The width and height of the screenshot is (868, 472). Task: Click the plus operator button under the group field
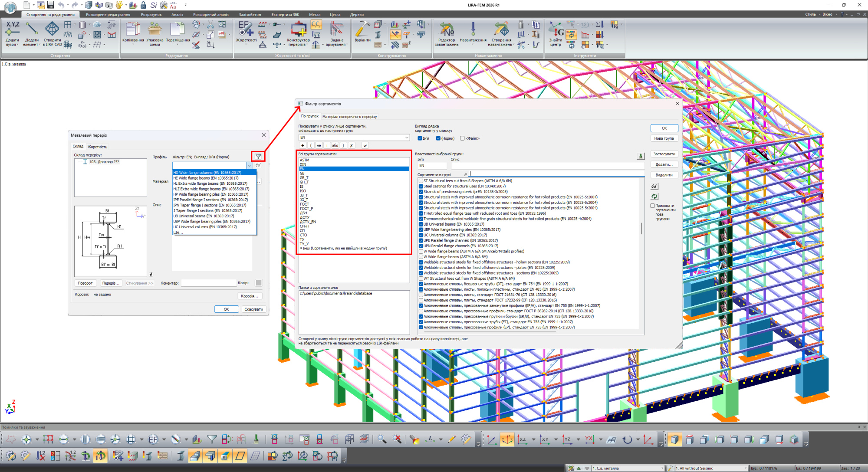pyautogui.click(x=302, y=145)
